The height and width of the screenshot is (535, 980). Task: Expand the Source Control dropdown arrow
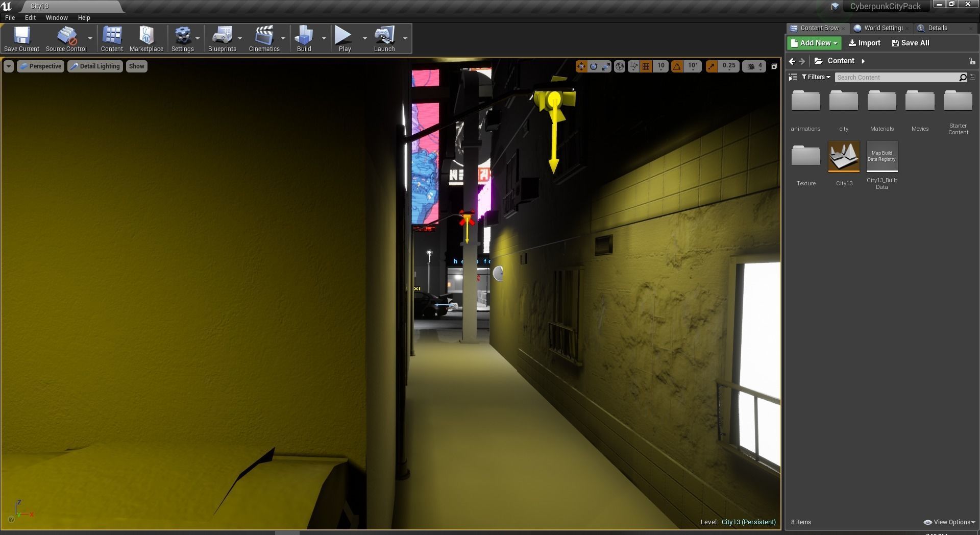point(90,38)
